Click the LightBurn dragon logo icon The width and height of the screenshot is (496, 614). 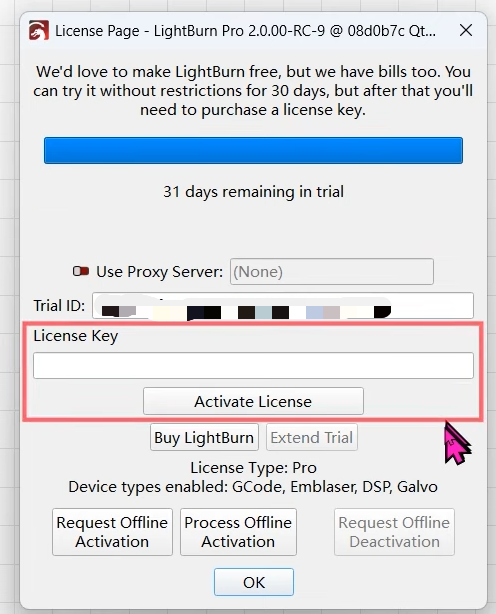[x=39, y=31]
